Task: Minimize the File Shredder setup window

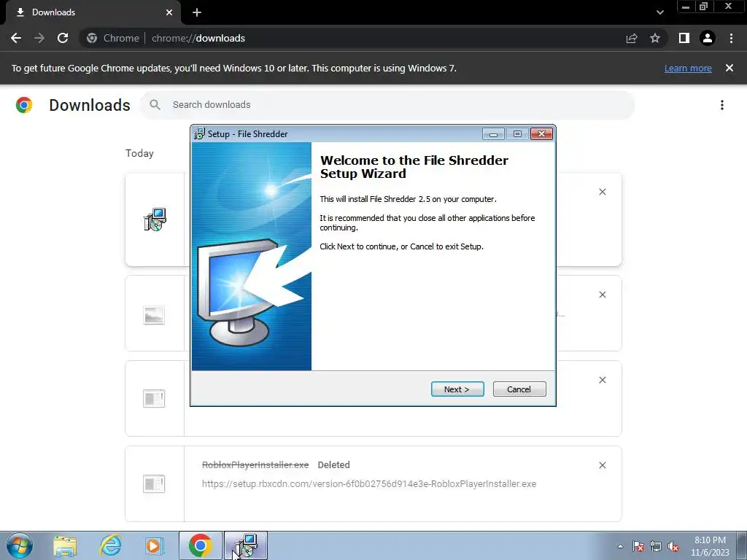Action: coord(493,134)
